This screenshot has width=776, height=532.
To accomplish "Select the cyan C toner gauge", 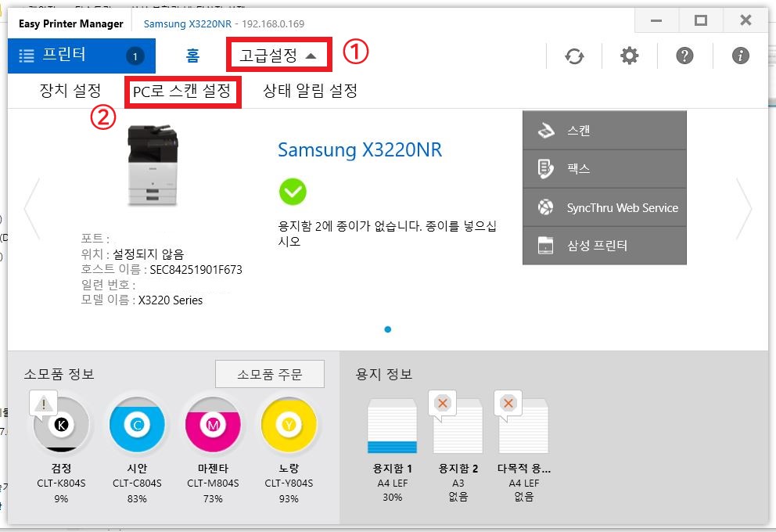I will [137, 425].
